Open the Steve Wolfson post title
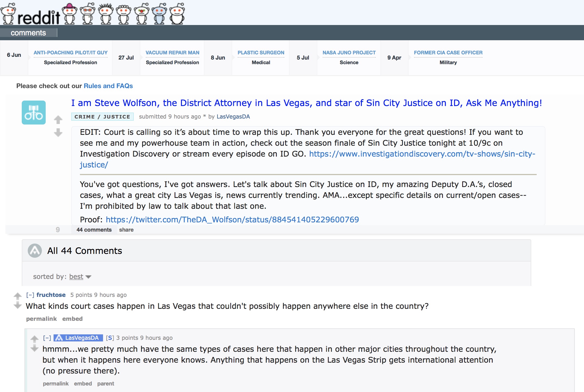Image resolution: width=584 pixels, height=392 pixels. tap(306, 103)
